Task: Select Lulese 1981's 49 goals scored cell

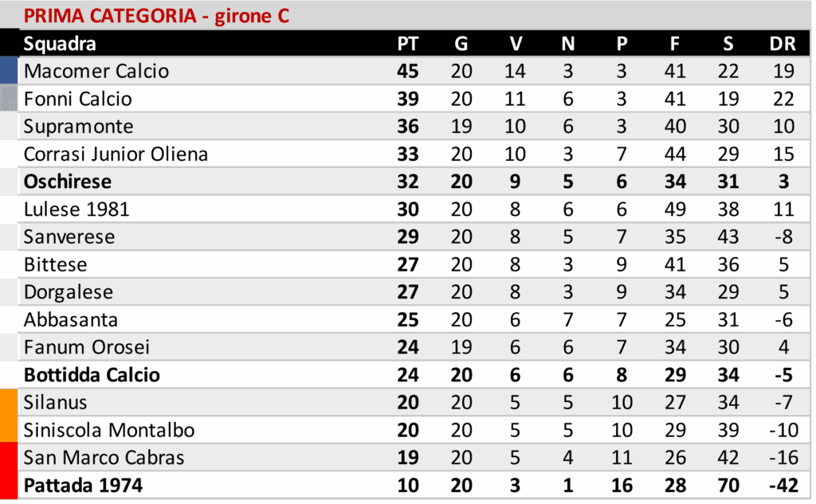Action: tap(675, 209)
